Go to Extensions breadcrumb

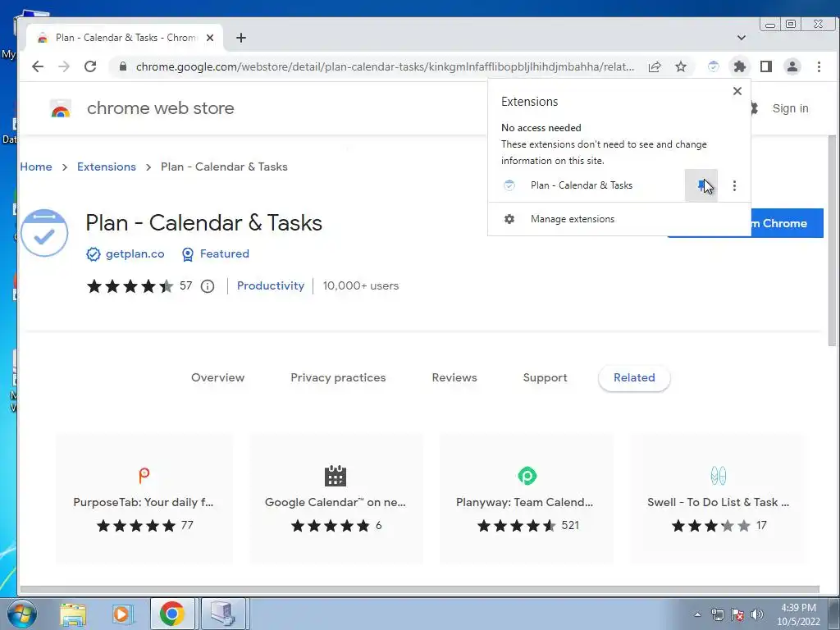point(107,167)
